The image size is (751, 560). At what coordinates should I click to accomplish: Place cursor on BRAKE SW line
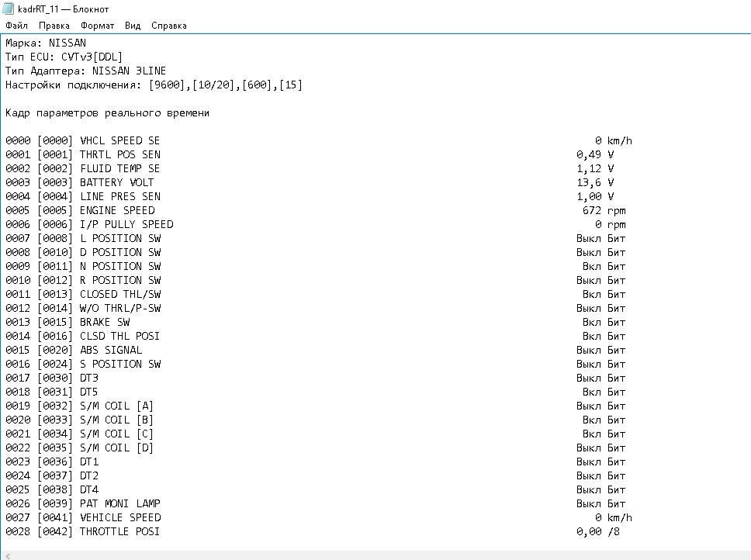click(105, 323)
